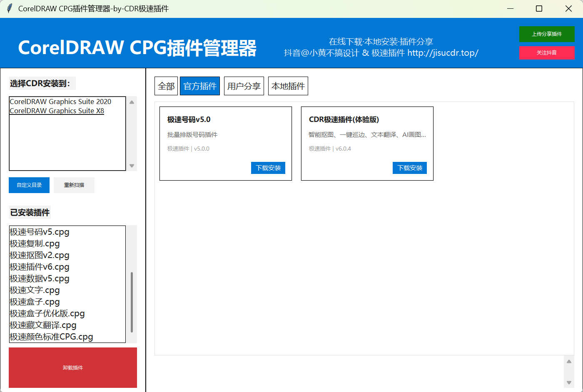The image size is (583, 392).
Task: Click 自定义目录 to set custom directory
Action: pyautogui.click(x=29, y=185)
